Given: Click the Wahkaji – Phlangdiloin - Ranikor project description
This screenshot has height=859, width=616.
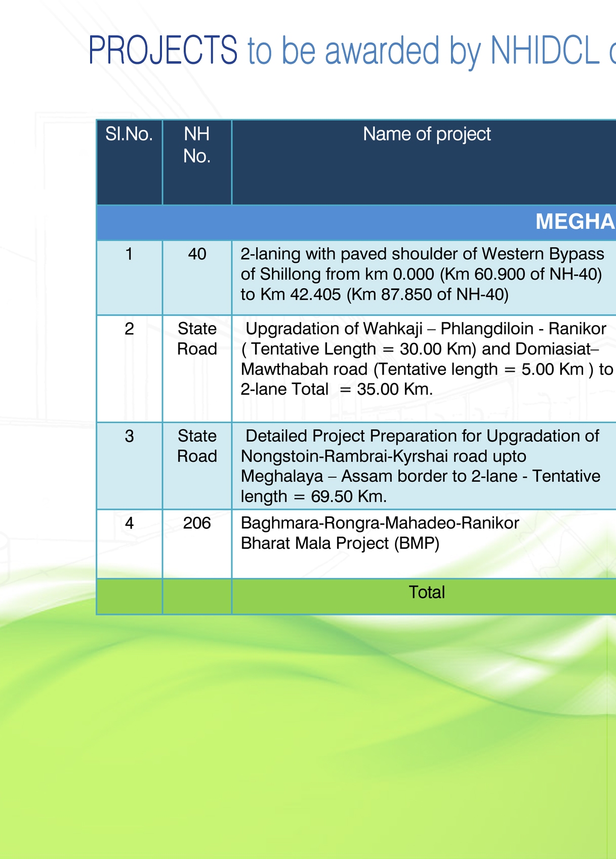Looking at the screenshot, I should 427,359.
